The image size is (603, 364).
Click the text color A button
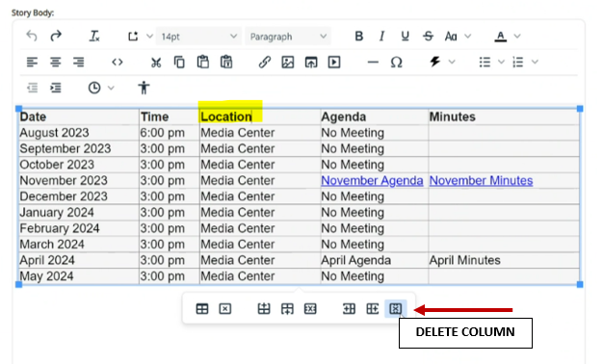pyautogui.click(x=500, y=37)
